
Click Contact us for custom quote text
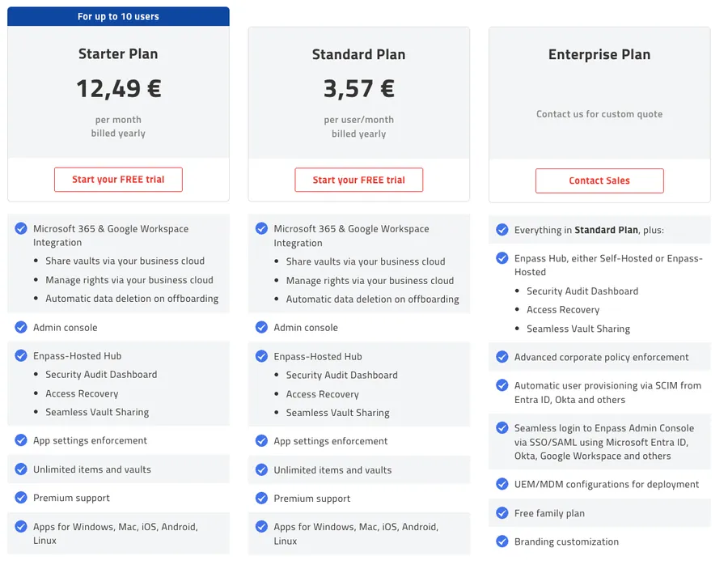click(599, 114)
